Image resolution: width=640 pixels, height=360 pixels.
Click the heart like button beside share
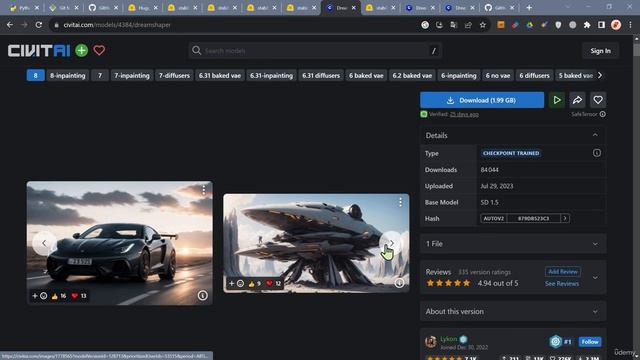[x=598, y=100]
